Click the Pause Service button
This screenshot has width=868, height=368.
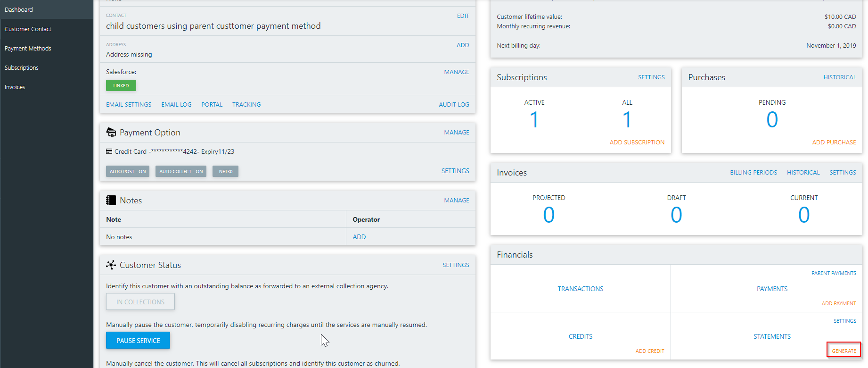click(x=138, y=341)
